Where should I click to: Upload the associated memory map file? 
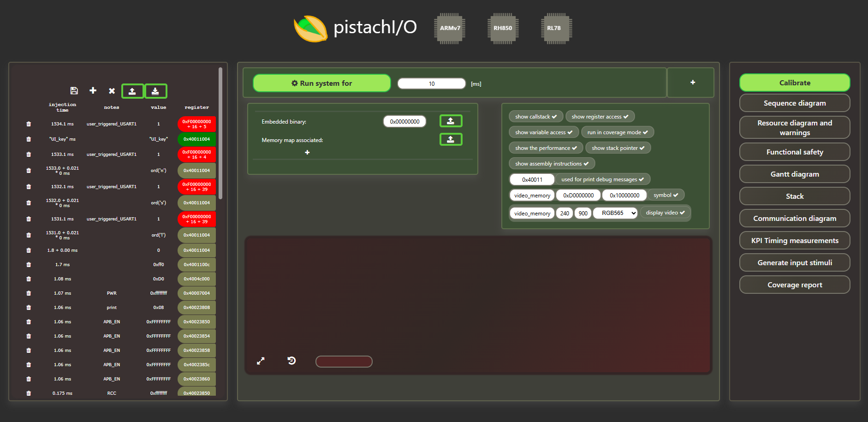pos(451,139)
